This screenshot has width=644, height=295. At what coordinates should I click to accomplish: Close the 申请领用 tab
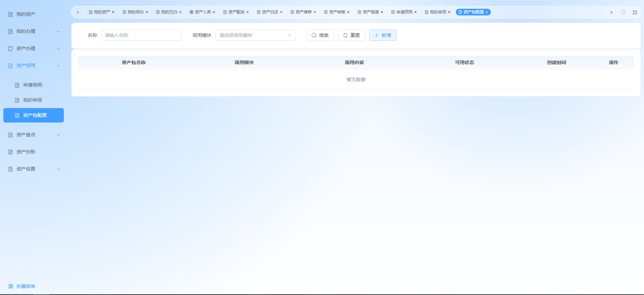pyautogui.click(x=416, y=12)
